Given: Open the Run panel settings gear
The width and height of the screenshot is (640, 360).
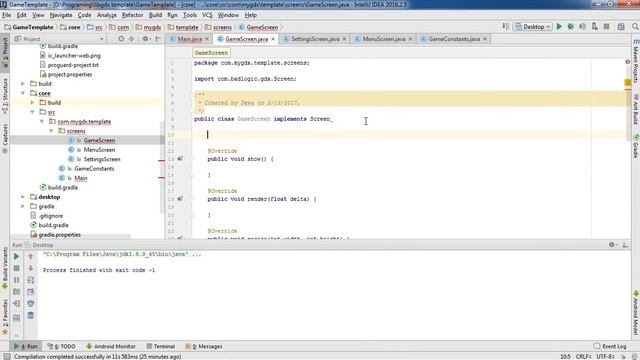Looking at the screenshot, I should (612, 245).
